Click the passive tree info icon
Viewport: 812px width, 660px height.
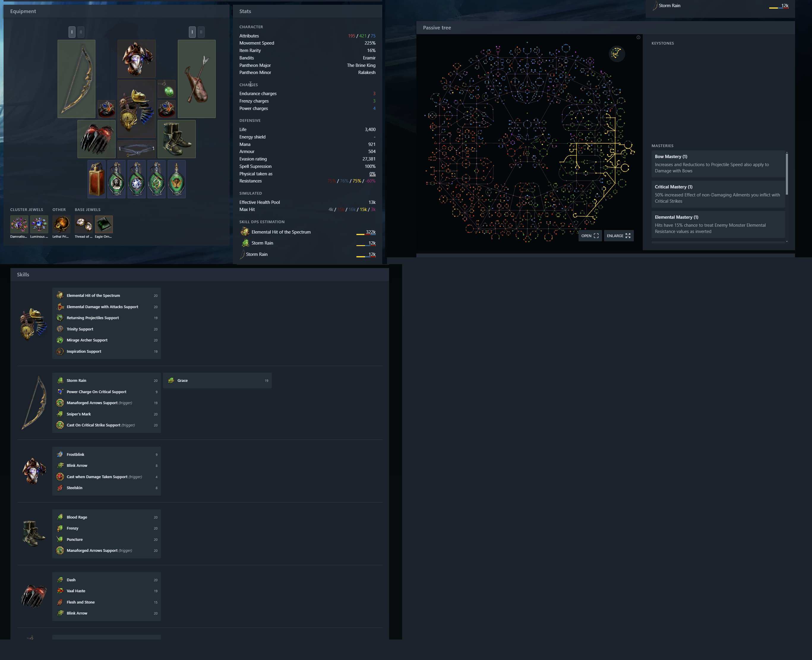coord(638,37)
